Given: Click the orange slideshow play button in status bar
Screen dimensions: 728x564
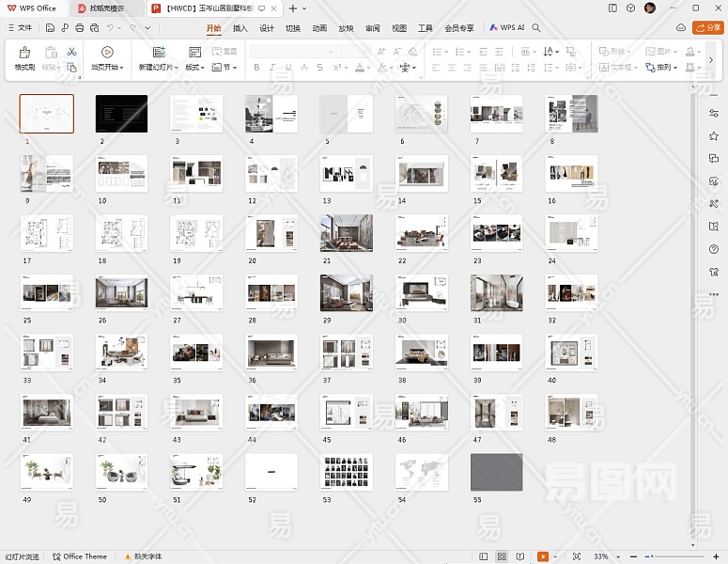Looking at the screenshot, I should pyautogui.click(x=543, y=556).
